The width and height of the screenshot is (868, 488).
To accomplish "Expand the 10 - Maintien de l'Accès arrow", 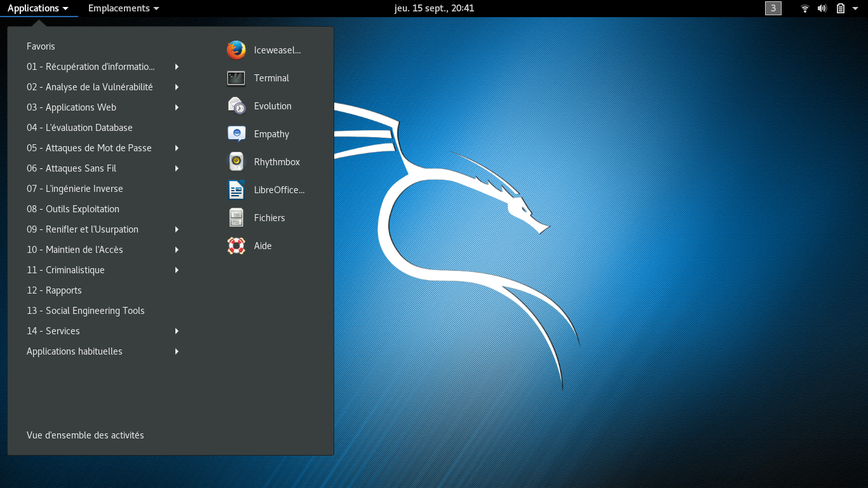I will (177, 250).
